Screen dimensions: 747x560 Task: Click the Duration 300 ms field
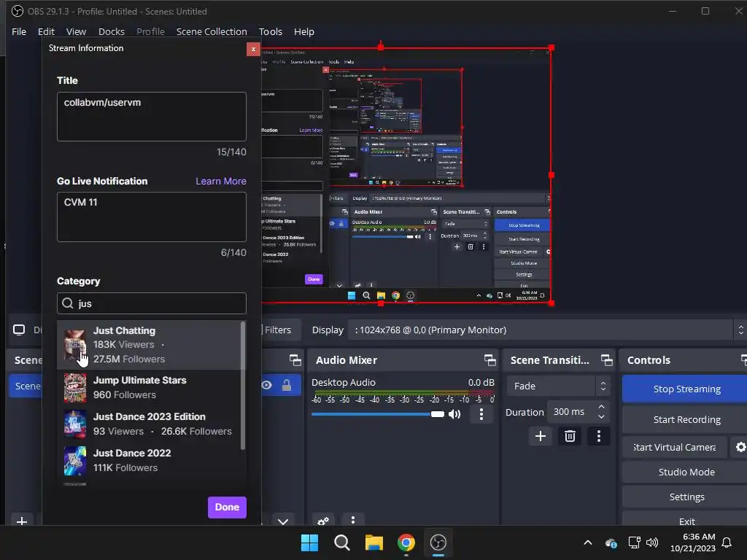(572, 412)
